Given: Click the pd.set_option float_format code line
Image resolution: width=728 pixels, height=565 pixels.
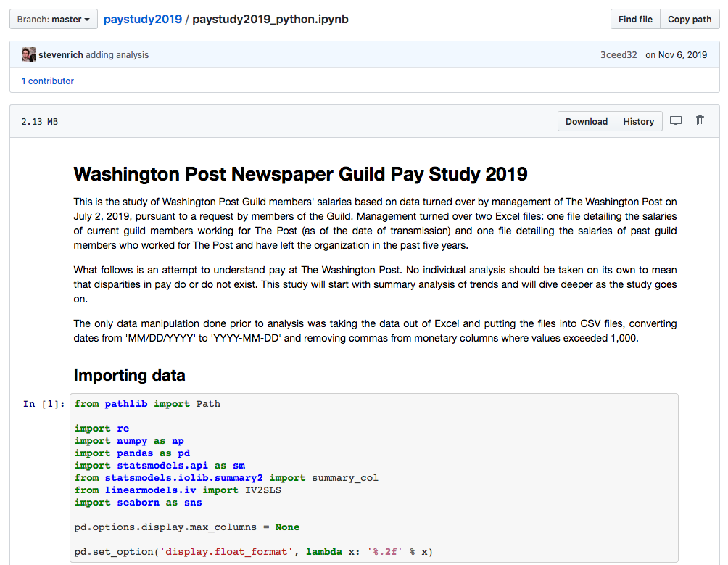Looking at the screenshot, I should click(x=254, y=551).
